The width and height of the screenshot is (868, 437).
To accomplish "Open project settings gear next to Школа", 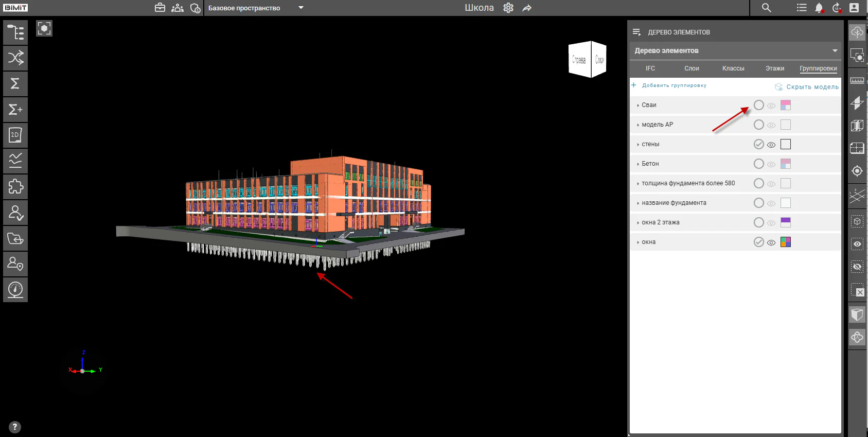I will [x=508, y=8].
